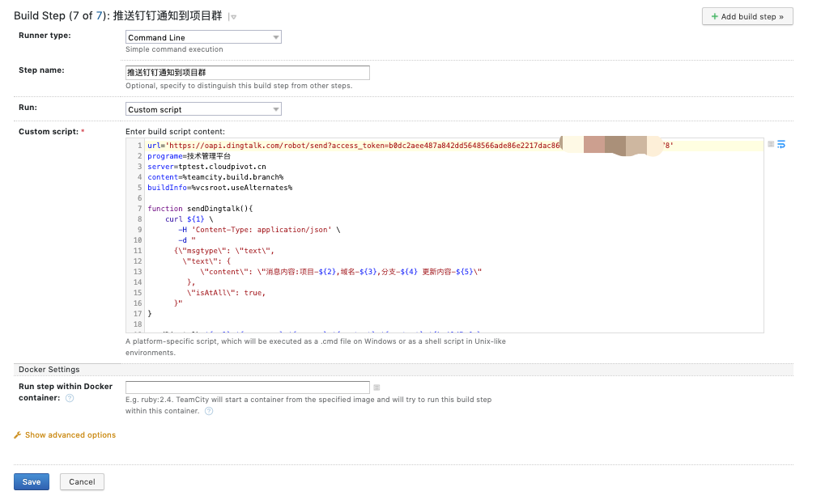Screen dimensions: 838x504
Task: Click the wrench icon beside advanced options
Action: pos(18,435)
